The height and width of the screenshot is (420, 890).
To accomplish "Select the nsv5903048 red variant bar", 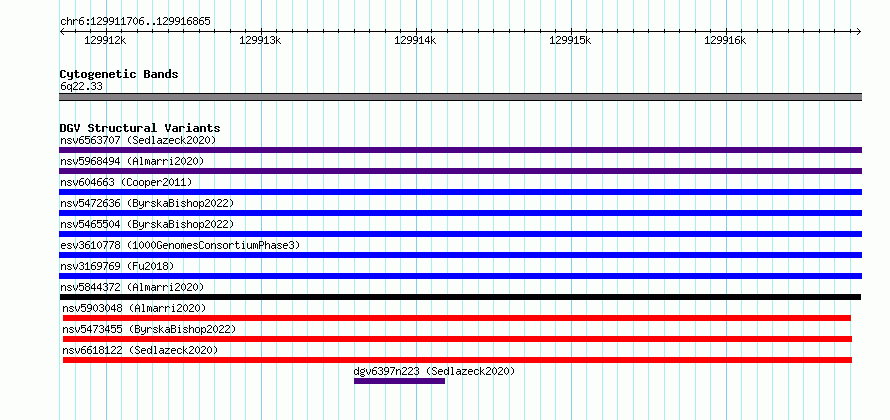I will (x=457, y=318).
